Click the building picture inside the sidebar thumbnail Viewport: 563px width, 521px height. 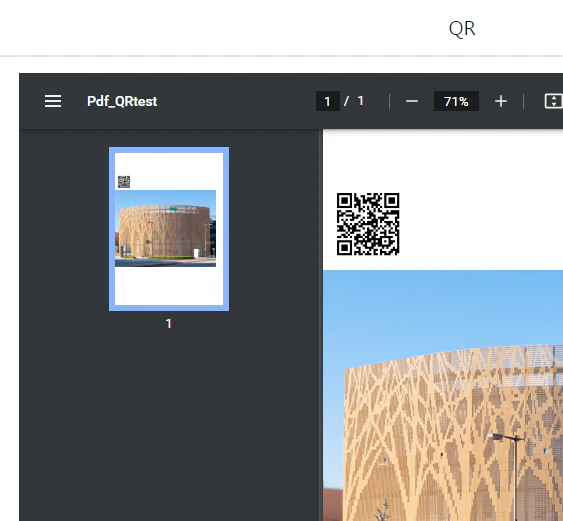(x=165, y=228)
